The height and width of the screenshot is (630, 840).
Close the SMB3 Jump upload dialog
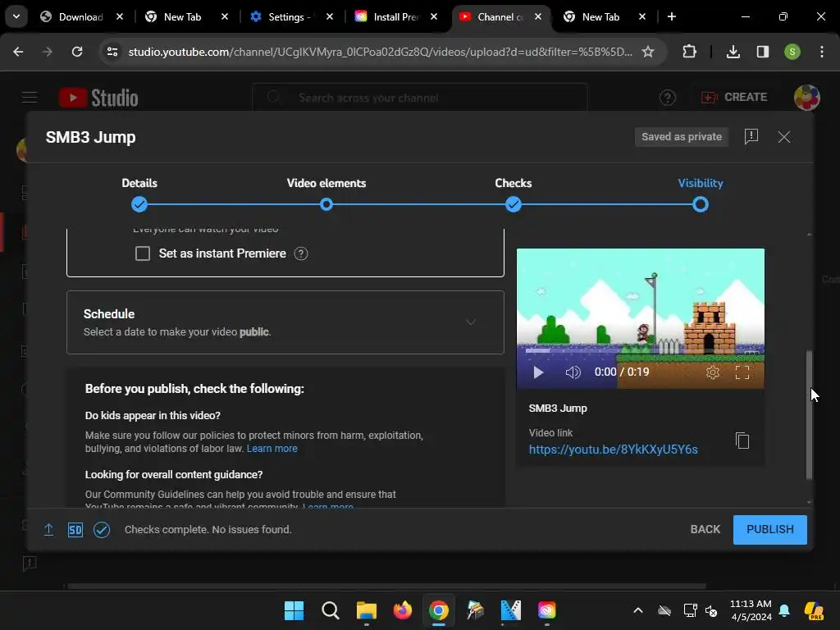click(784, 137)
